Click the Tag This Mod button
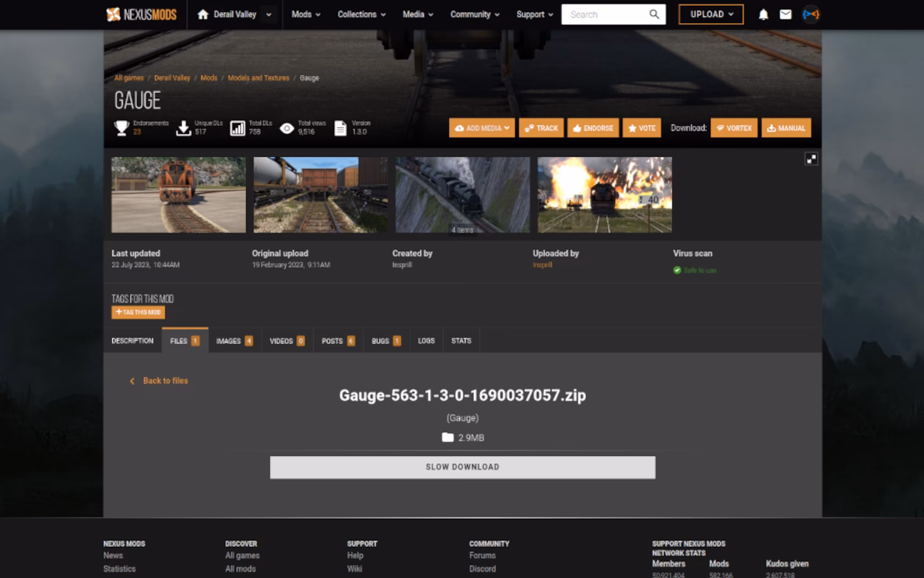Screen dimensions: 924x578 (x=138, y=312)
